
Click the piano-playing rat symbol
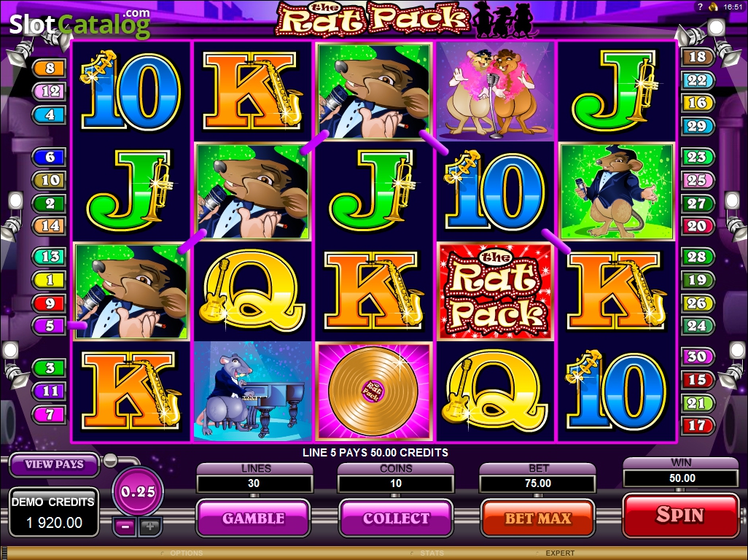tap(252, 391)
